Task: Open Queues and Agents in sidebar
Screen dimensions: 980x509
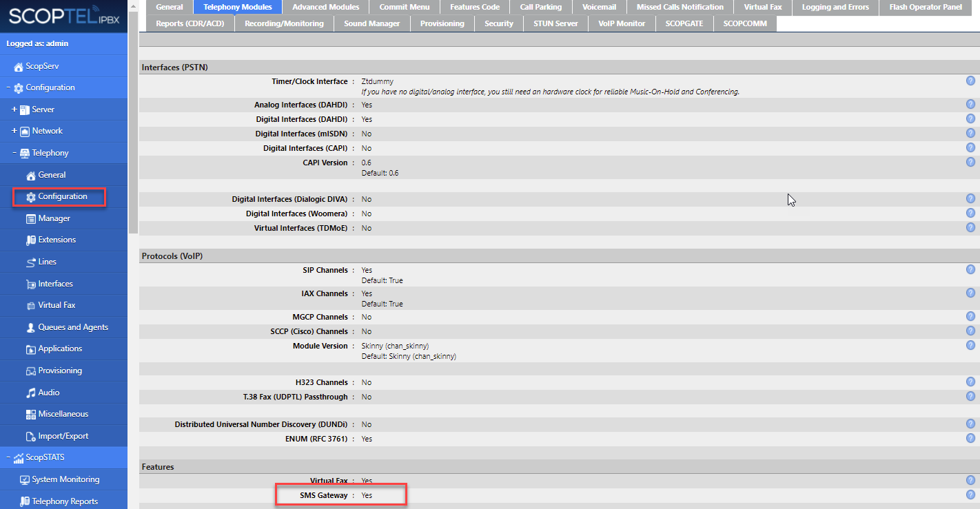Action: [73, 327]
